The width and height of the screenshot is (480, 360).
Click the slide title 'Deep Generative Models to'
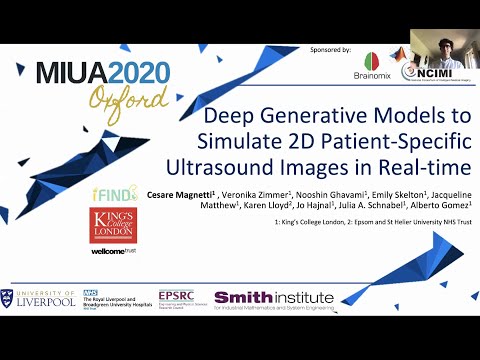337,116
